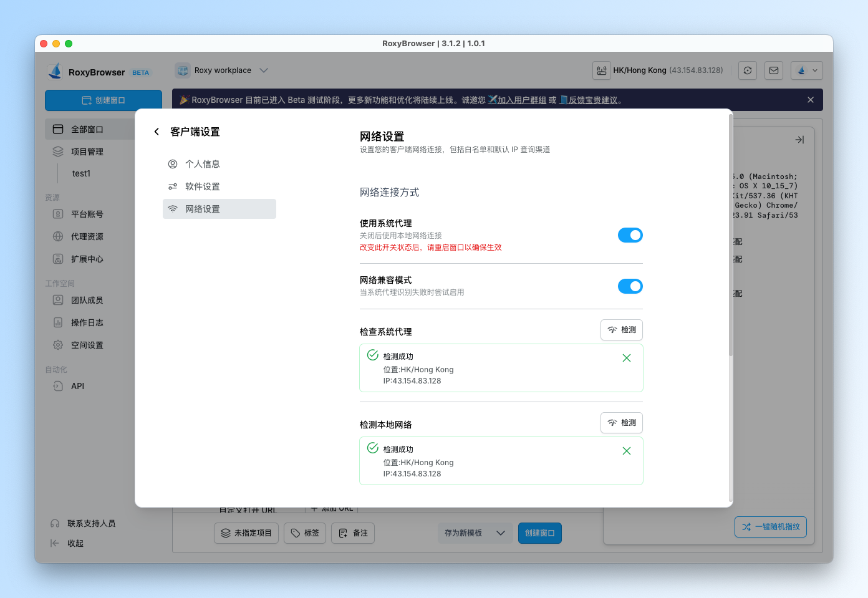Click the Roxy workplace avatar icon
Image resolution: width=868 pixels, height=598 pixels.
183,70
